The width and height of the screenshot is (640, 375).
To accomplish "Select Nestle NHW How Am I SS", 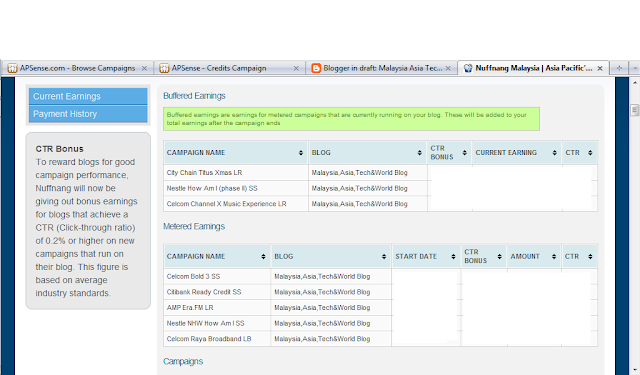I will (x=205, y=323).
